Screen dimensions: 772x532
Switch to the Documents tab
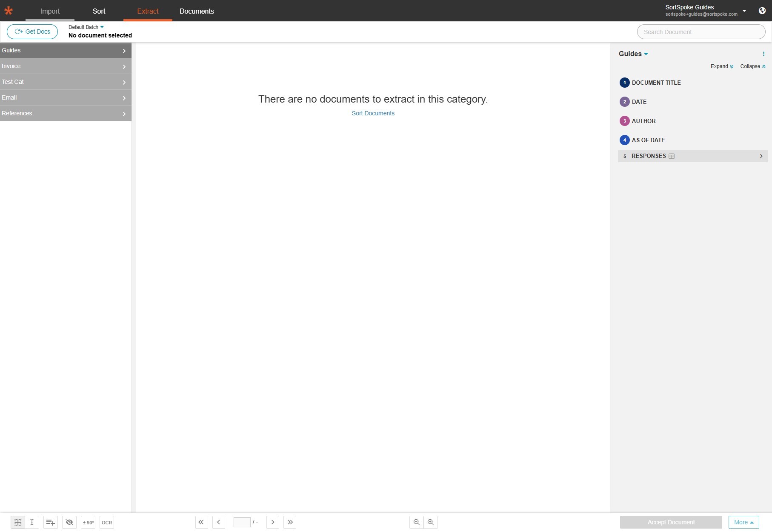coord(197,11)
